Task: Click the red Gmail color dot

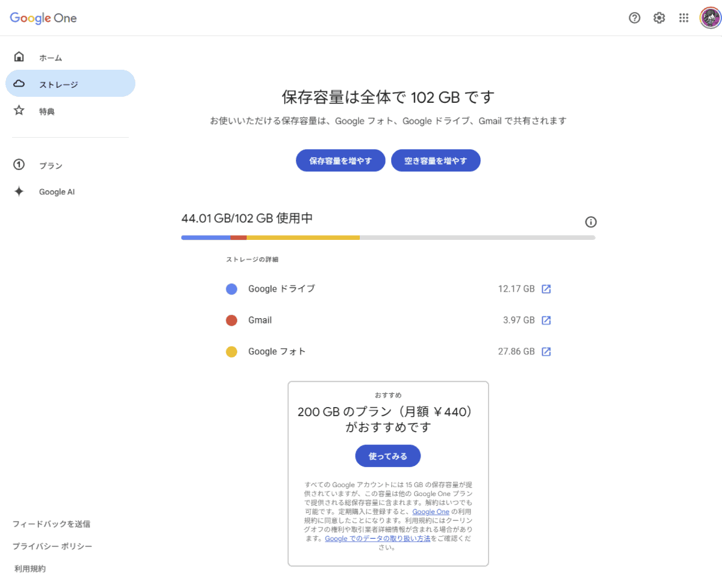Action: click(232, 320)
